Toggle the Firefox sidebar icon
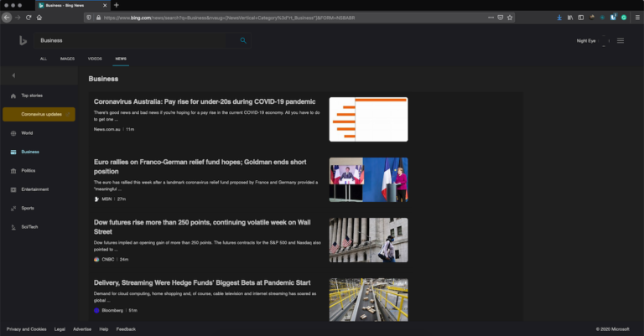This screenshot has height=336, width=644. (x=581, y=18)
